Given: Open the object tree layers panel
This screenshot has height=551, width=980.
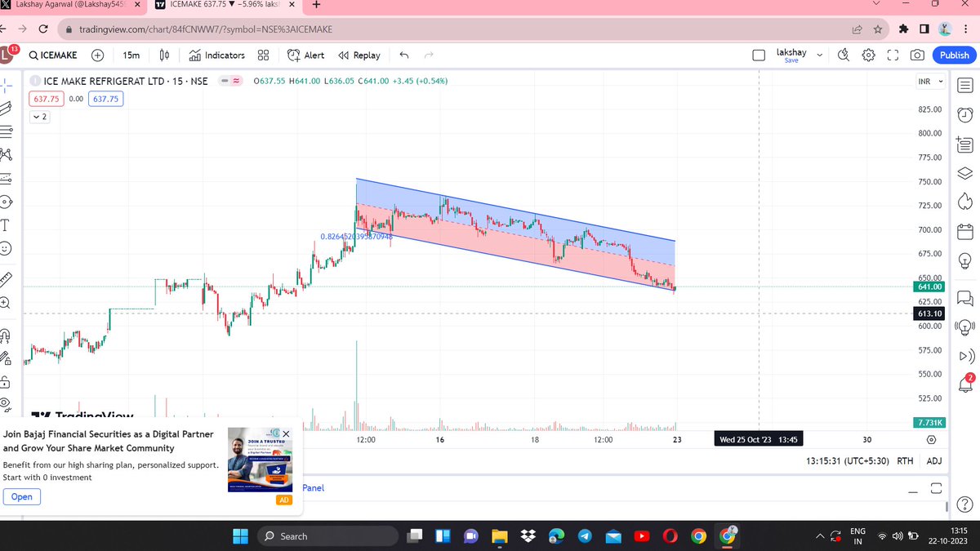Looking at the screenshot, I should 965,172.
